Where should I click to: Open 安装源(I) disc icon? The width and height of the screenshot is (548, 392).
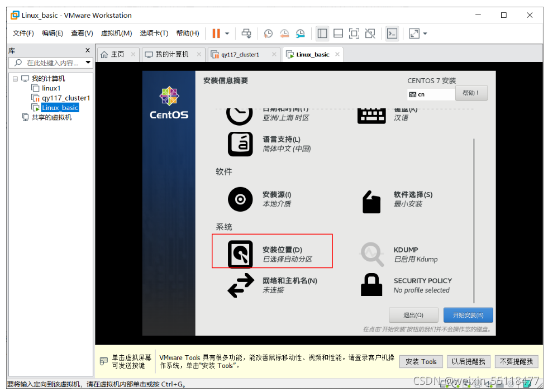click(240, 199)
